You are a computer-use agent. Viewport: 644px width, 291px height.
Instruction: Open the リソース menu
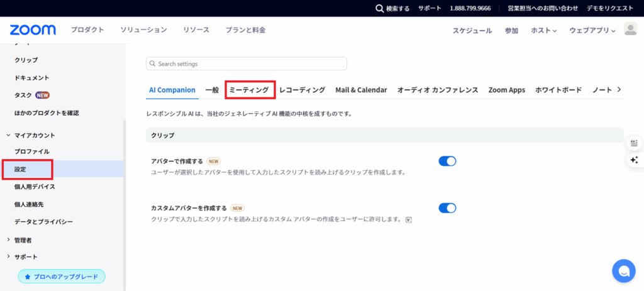196,30
